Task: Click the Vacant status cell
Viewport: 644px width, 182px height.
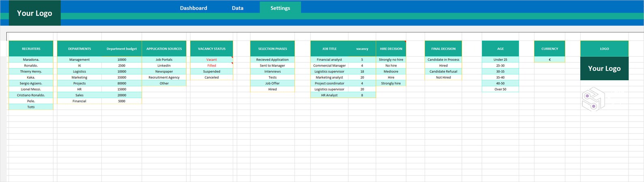Action: click(x=212, y=60)
